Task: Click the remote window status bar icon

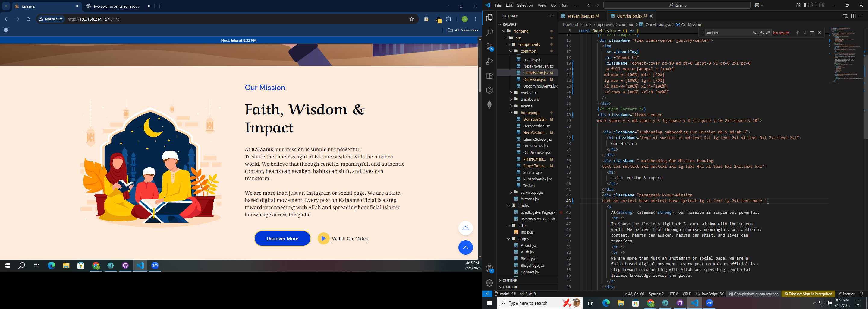Action: [487, 294]
